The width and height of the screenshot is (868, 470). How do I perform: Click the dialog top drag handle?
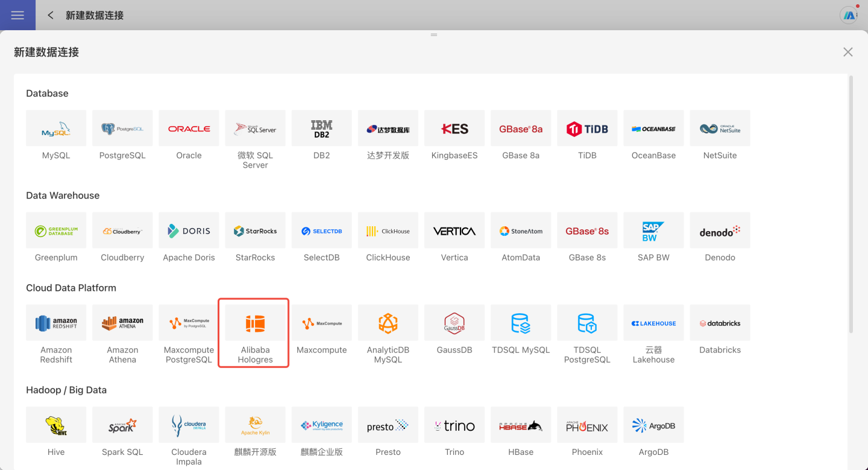(433, 35)
